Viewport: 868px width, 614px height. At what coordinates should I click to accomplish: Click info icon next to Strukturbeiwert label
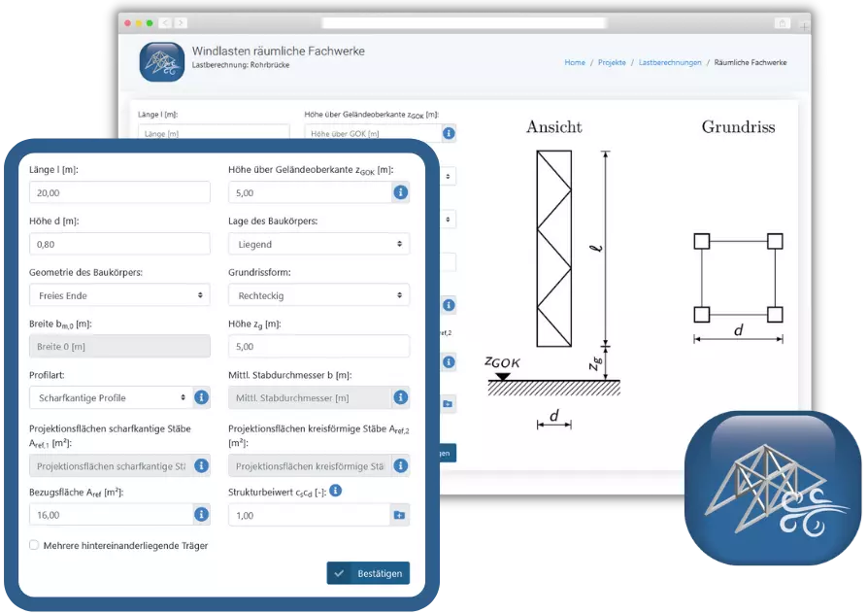pyautogui.click(x=336, y=492)
